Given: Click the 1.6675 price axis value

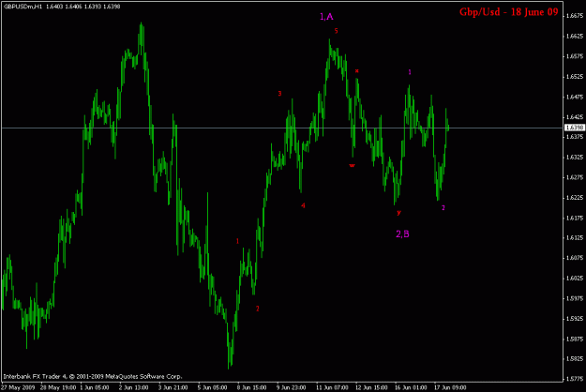Looking at the screenshot, I should pyautogui.click(x=575, y=16).
